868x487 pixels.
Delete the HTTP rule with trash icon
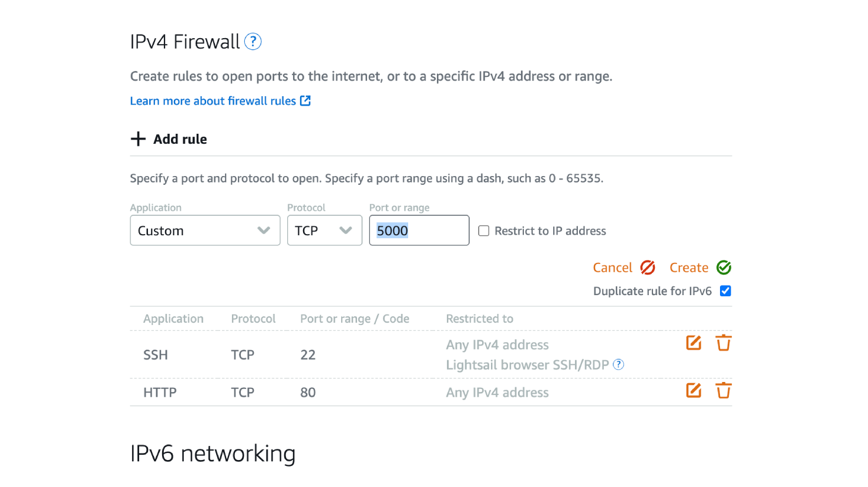[724, 390]
